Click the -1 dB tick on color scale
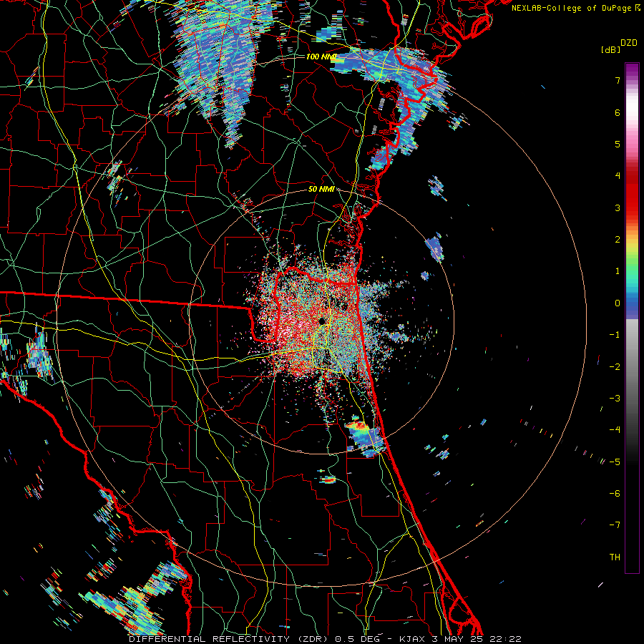The height and width of the screenshot is (644, 644). click(x=615, y=335)
